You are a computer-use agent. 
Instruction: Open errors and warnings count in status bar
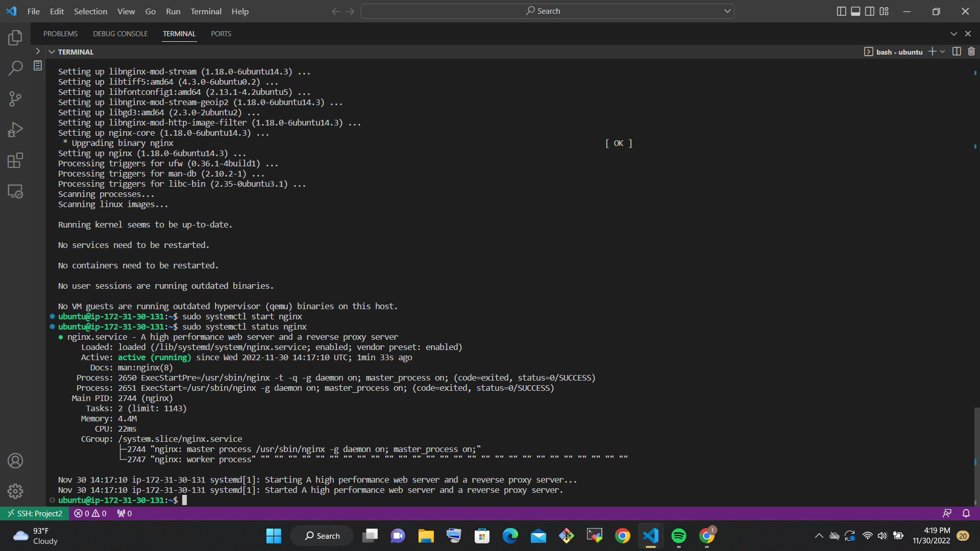point(90,513)
